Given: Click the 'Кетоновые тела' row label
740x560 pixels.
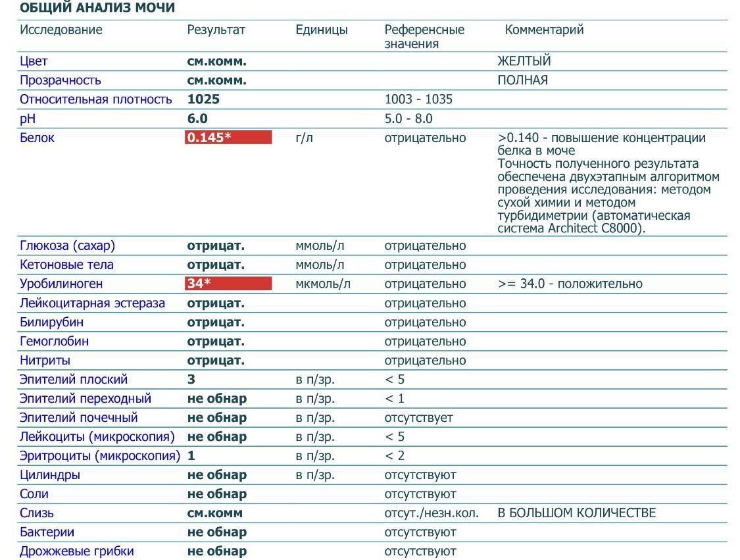Looking at the screenshot, I should click(x=66, y=265).
